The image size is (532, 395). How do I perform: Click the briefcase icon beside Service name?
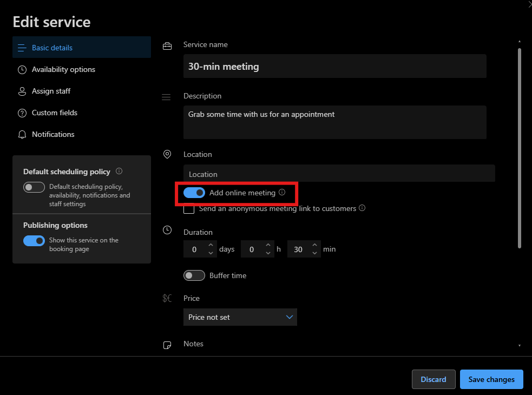(x=167, y=46)
